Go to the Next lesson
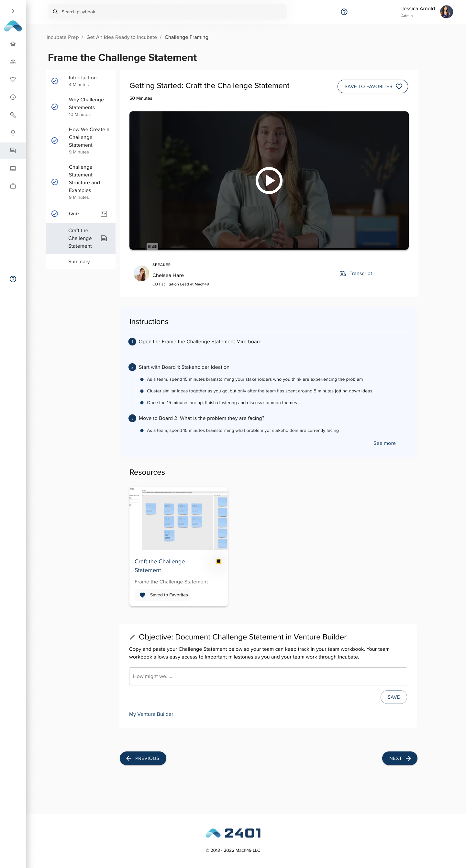The image size is (466, 868). [x=400, y=758]
